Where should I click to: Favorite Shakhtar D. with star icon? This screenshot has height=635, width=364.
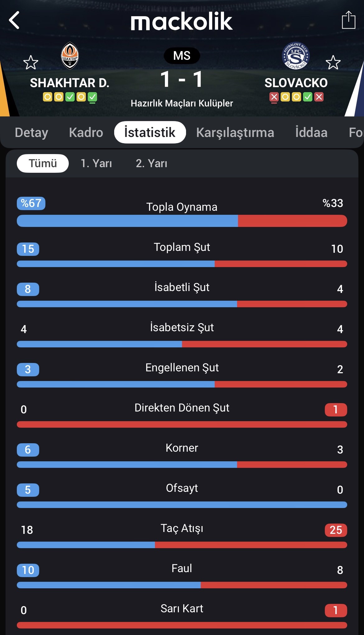31,63
